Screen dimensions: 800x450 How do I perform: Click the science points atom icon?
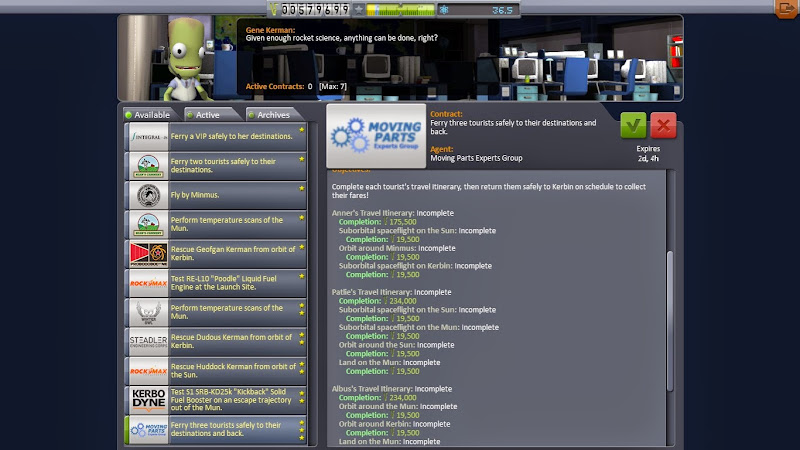pyautogui.click(x=444, y=10)
